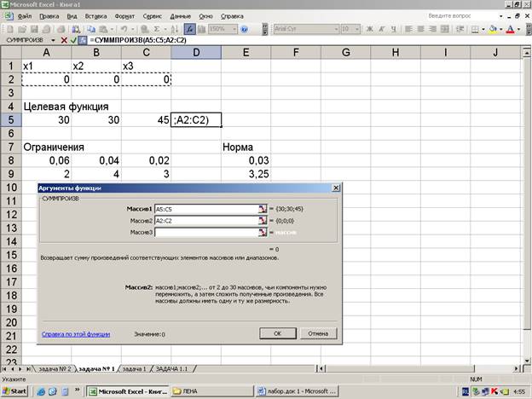Switch to sheet tab задача № 2
This screenshot has width=532, height=399.
tap(54, 368)
